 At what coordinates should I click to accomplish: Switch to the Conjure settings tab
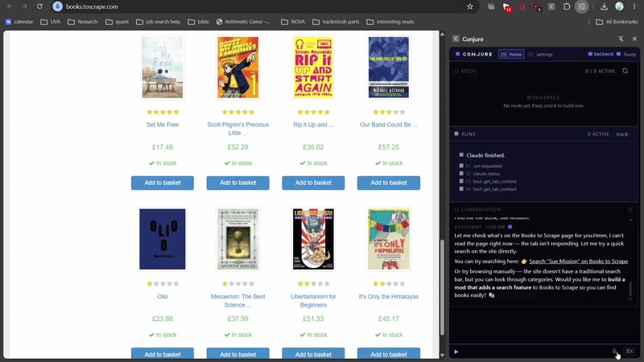[540, 54]
